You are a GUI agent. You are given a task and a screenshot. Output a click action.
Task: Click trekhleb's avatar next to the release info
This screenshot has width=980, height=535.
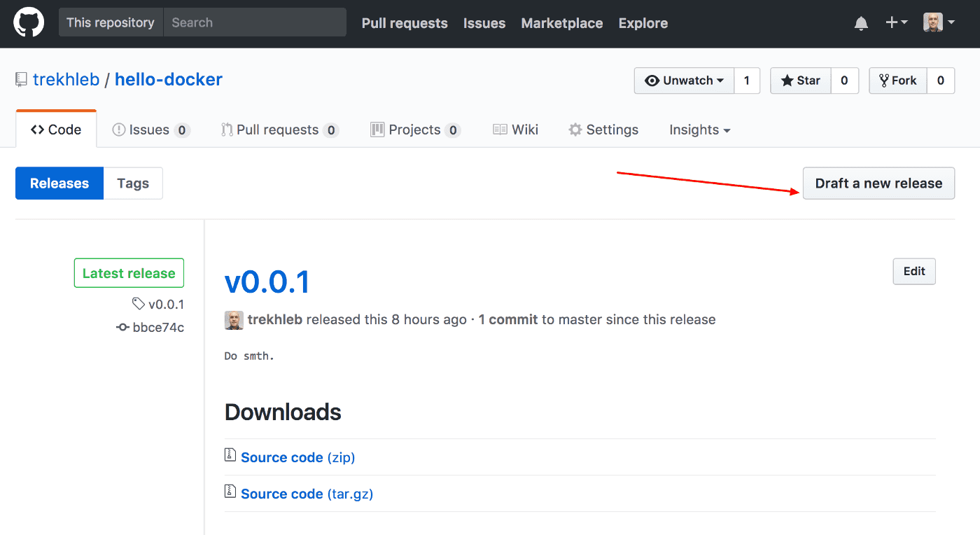pyautogui.click(x=234, y=320)
